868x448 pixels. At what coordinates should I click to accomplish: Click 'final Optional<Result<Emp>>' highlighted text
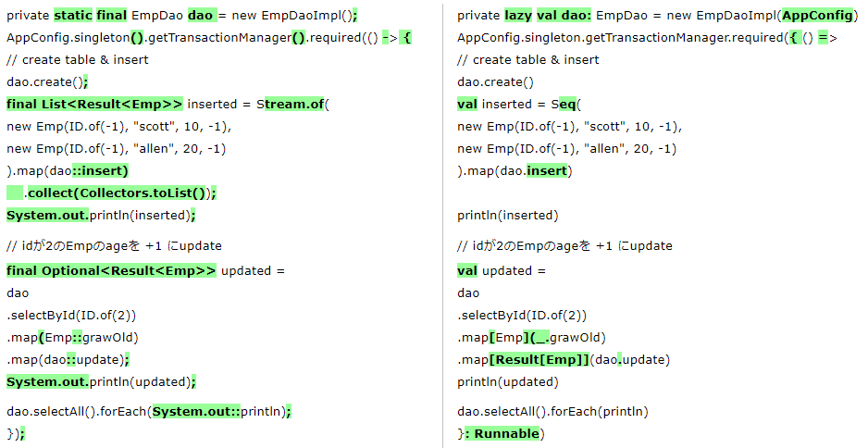pyautogui.click(x=111, y=270)
